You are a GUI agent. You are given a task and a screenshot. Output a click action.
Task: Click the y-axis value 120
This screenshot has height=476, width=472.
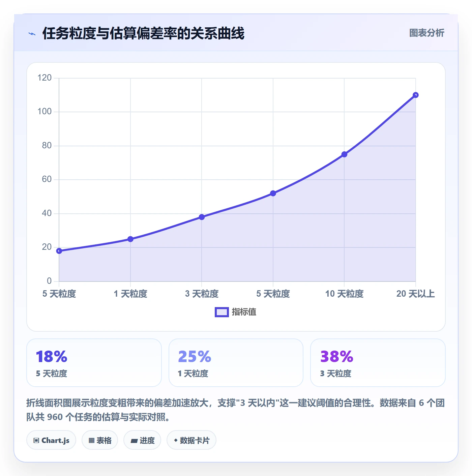pos(45,78)
